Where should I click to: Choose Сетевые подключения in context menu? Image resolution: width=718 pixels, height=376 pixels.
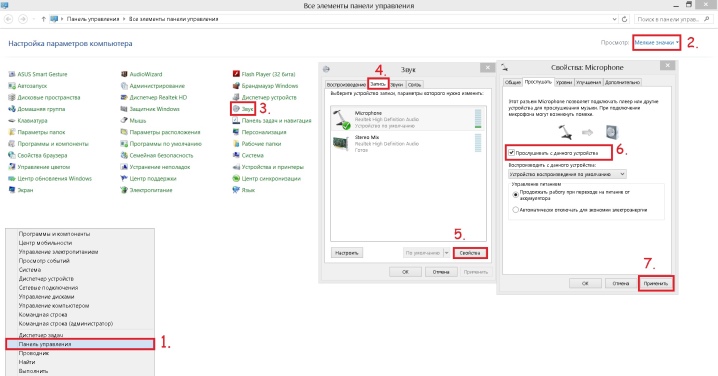[x=80, y=288]
